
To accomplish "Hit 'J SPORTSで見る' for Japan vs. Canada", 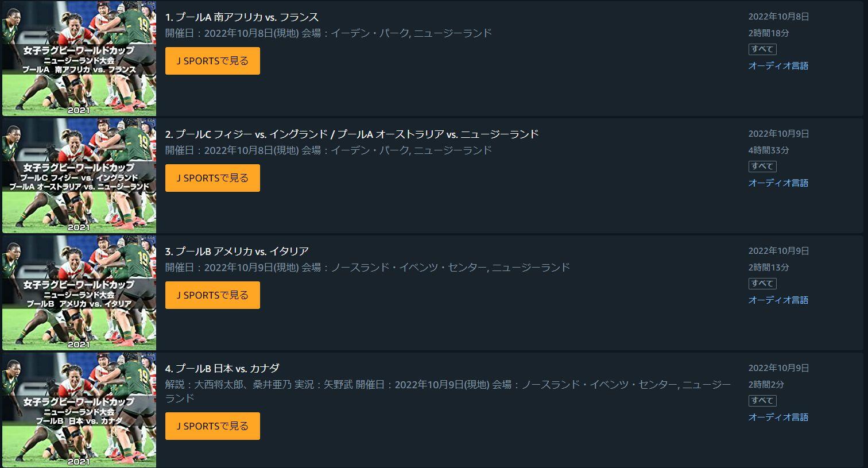I will click(x=212, y=426).
